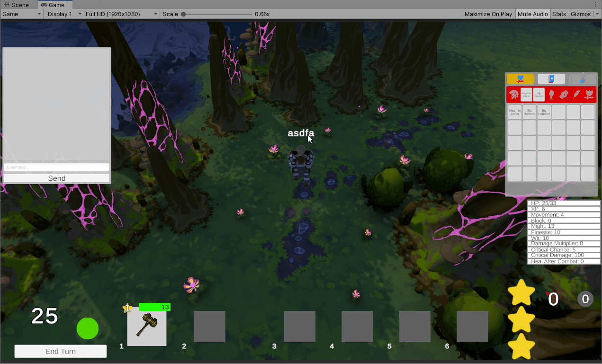This screenshot has height=364, width=602.
Task: Toggle Gizmos display
Action: tap(580, 14)
